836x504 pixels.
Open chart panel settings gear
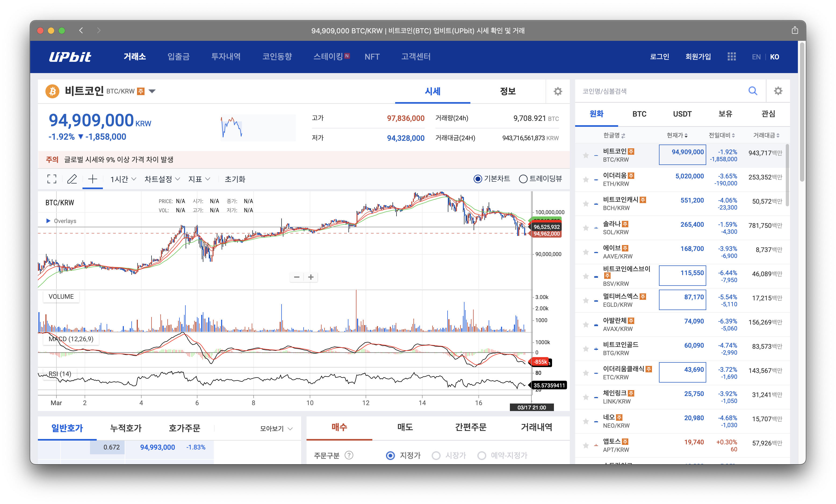point(557,91)
